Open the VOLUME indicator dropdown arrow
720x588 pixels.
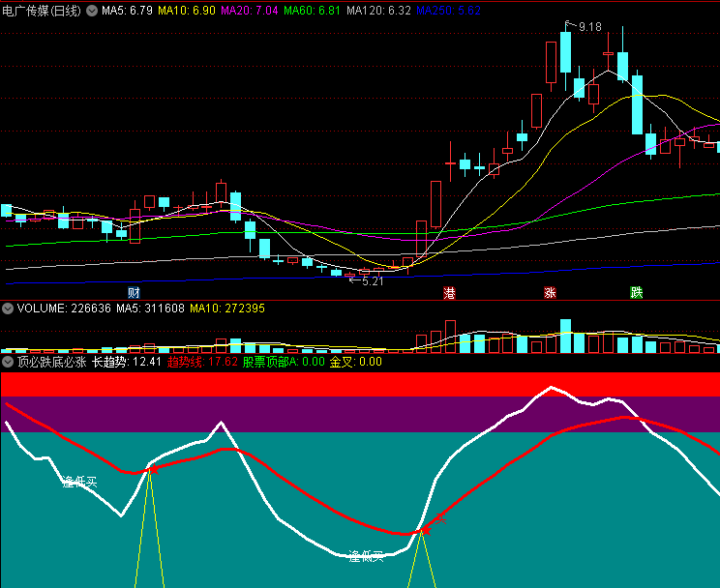pos(8,309)
